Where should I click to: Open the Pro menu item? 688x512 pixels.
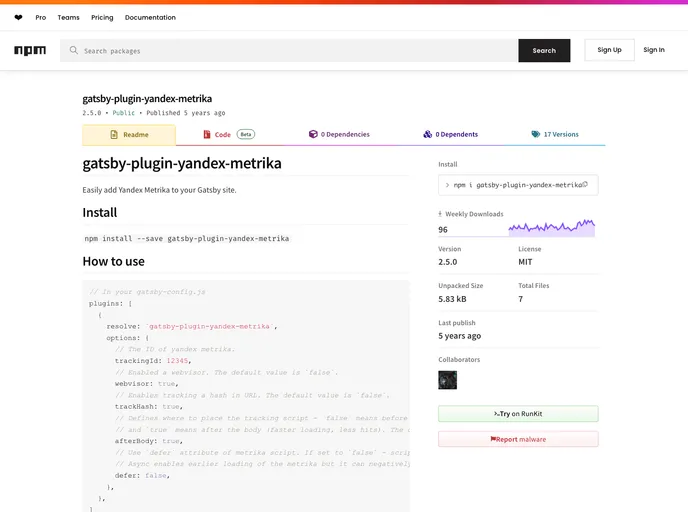click(x=41, y=18)
